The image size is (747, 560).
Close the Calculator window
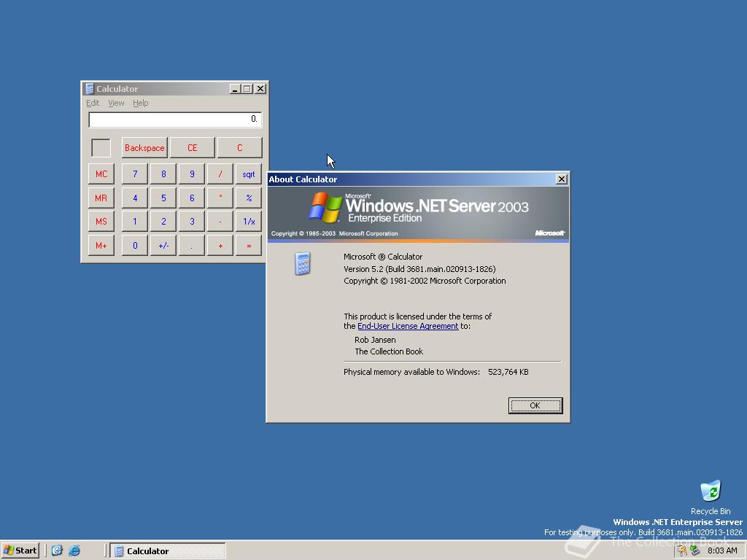point(260,88)
